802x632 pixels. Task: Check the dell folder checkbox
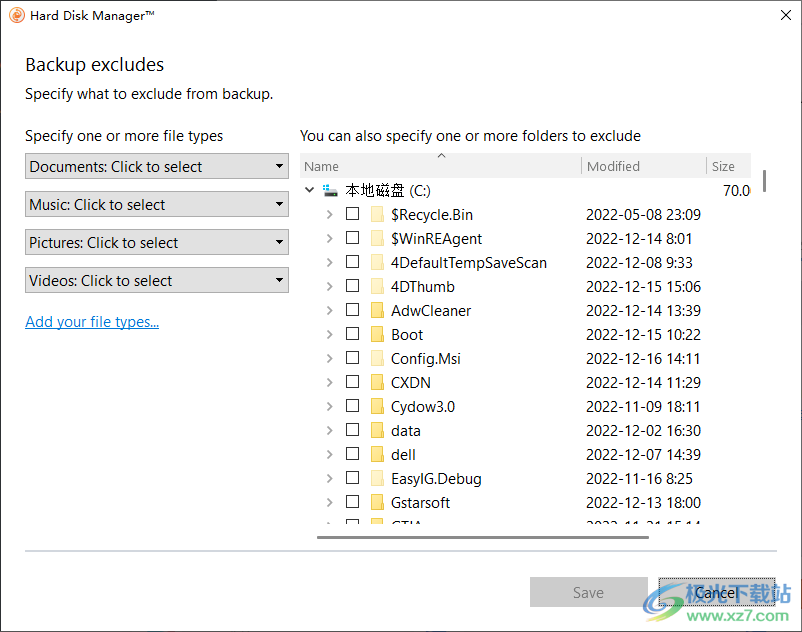coord(352,454)
